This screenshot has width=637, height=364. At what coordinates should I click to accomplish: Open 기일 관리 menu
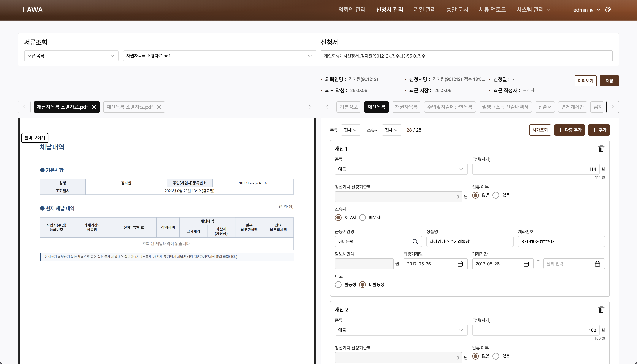tap(424, 10)
